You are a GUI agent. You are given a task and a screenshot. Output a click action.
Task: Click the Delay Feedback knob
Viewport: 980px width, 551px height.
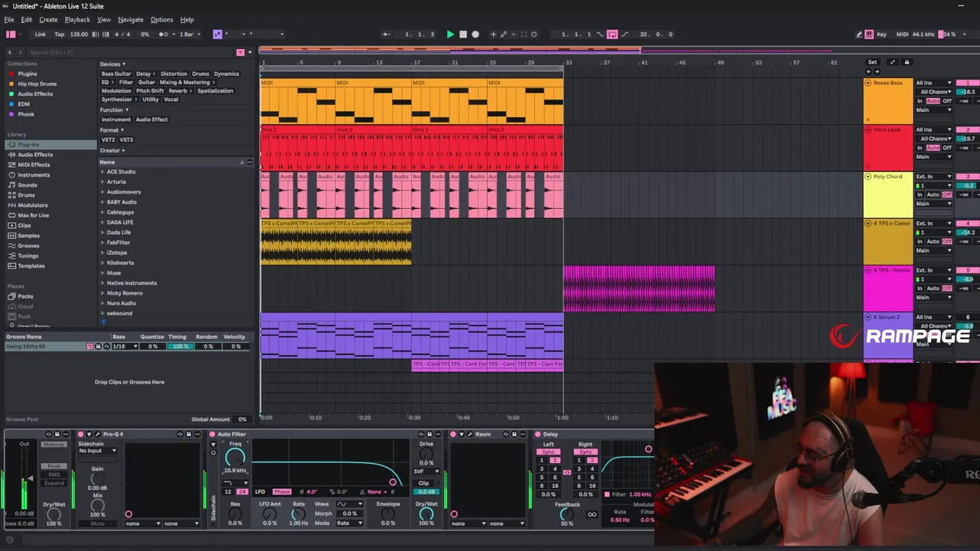tap(567, 515)
